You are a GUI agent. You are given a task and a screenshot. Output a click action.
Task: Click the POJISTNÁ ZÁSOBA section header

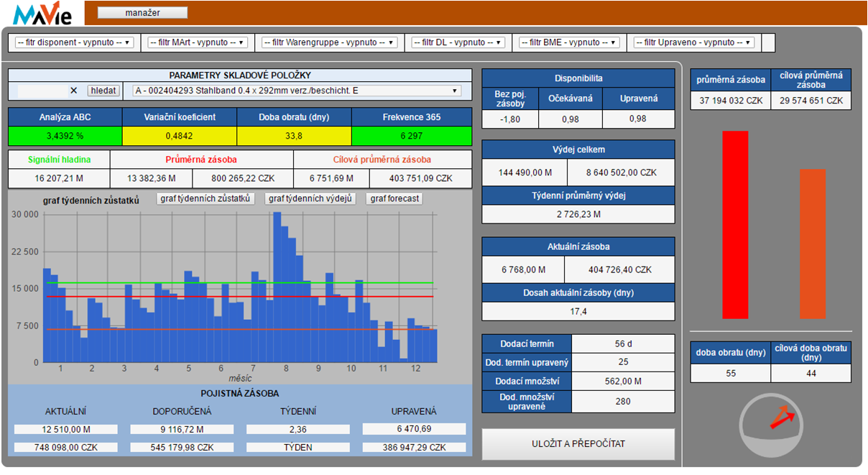240,393
